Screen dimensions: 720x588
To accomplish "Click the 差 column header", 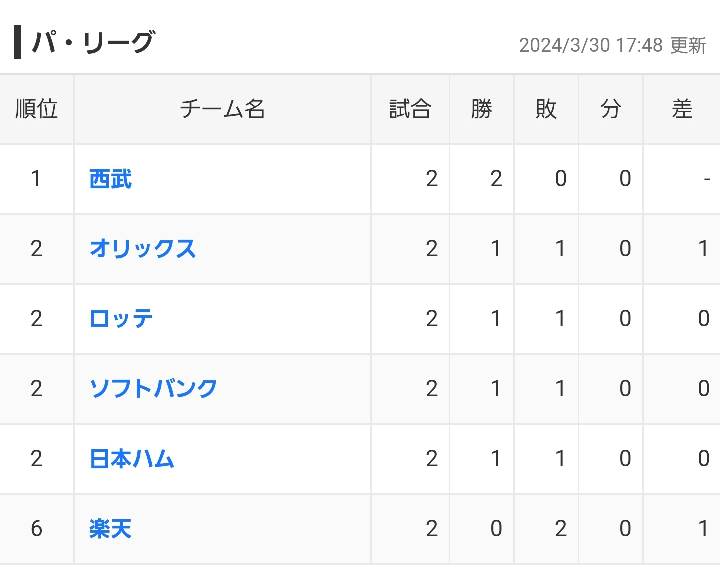I will [x=682, y=109].
